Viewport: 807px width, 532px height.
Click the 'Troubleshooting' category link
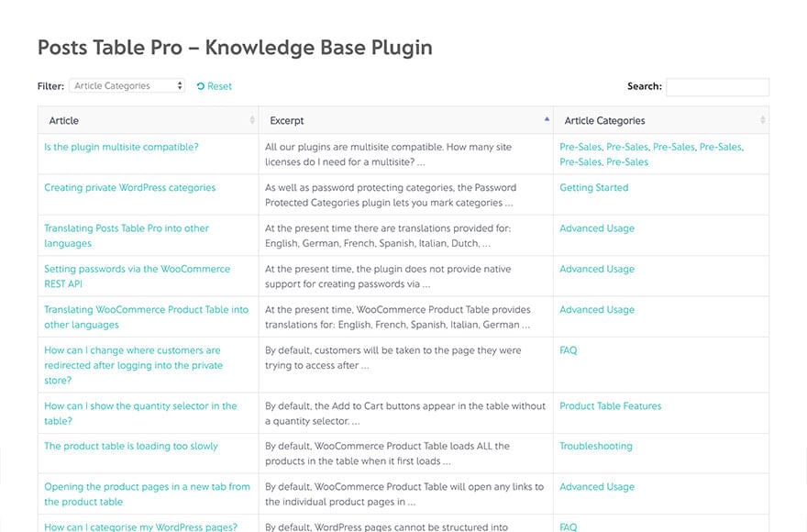tap(596, 446)
